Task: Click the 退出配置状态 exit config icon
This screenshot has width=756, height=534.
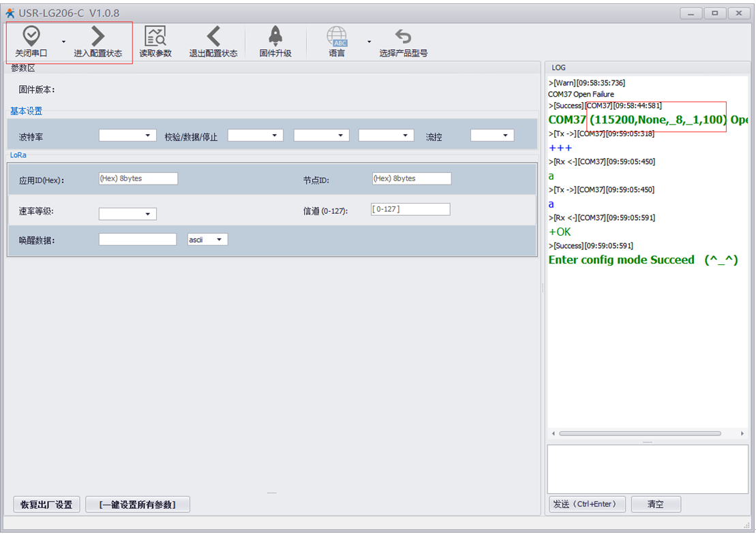Action: click(x=213, y=36)
